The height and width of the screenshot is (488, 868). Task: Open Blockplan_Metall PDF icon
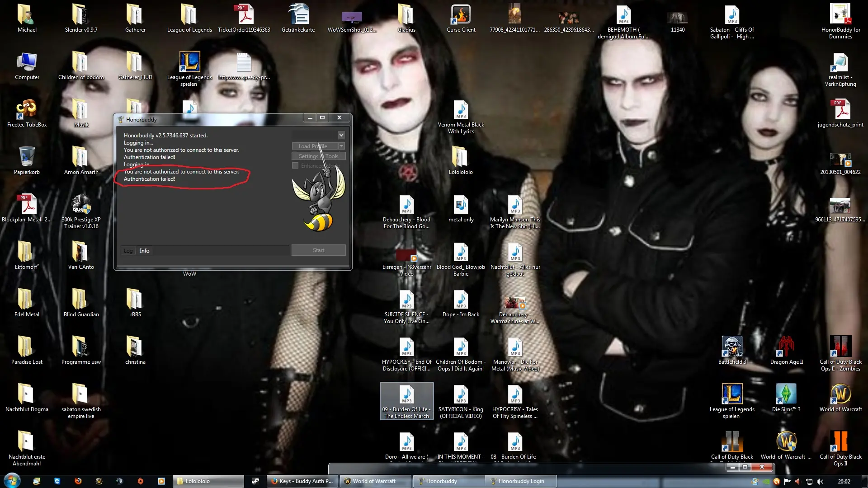[x=27, y=208]
